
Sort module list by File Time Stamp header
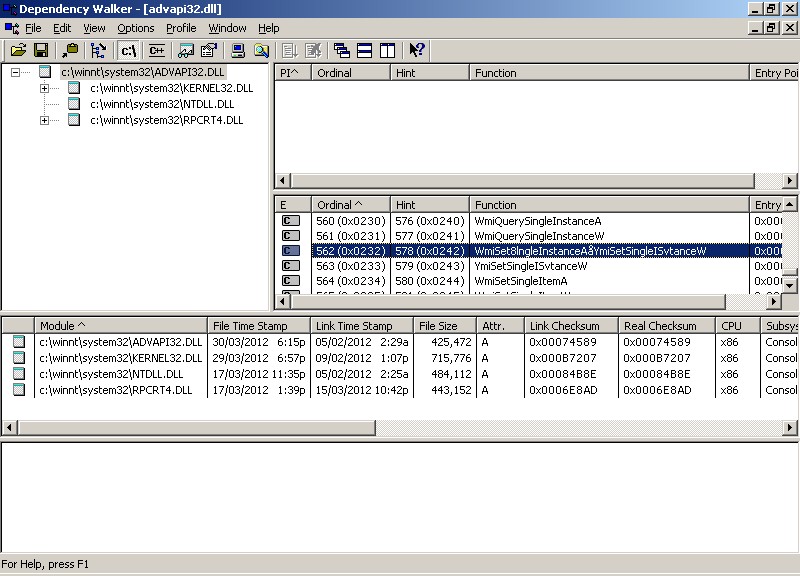click(x=259, y=326)
